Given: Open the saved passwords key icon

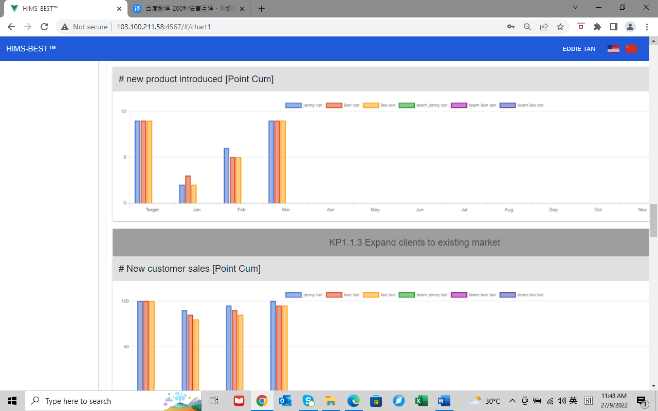Looking at the screenshot, I should 511,27.
